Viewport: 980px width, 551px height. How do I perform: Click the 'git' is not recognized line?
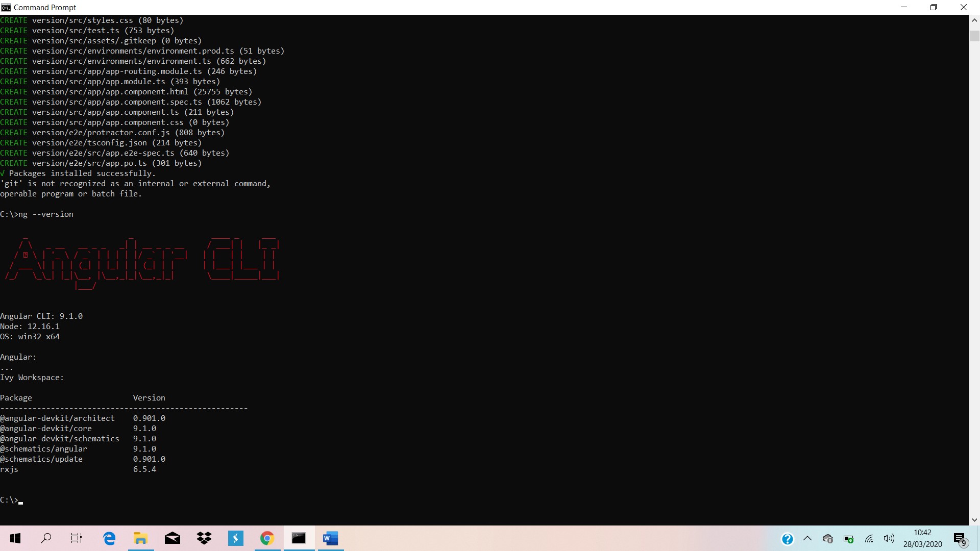[x=135, y=184]
